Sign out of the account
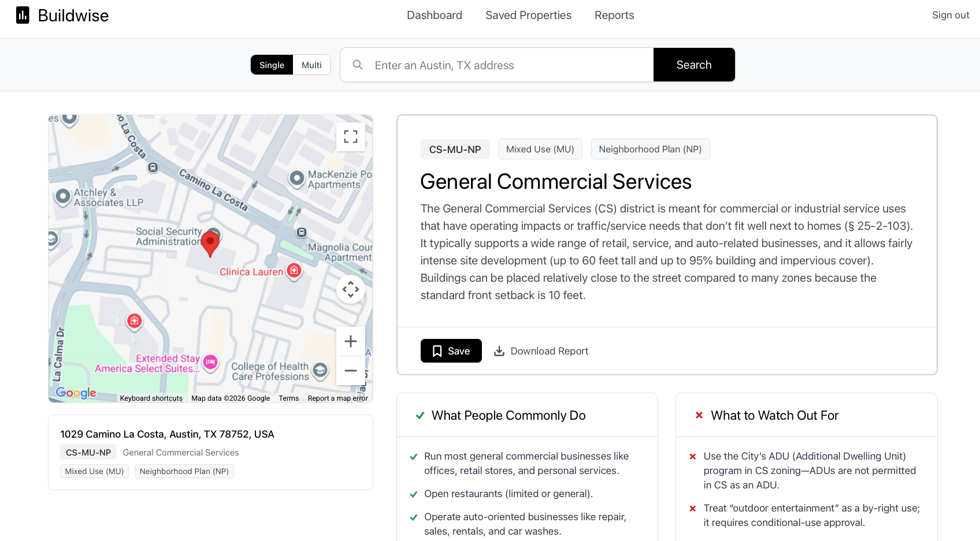 pos(950,16)
